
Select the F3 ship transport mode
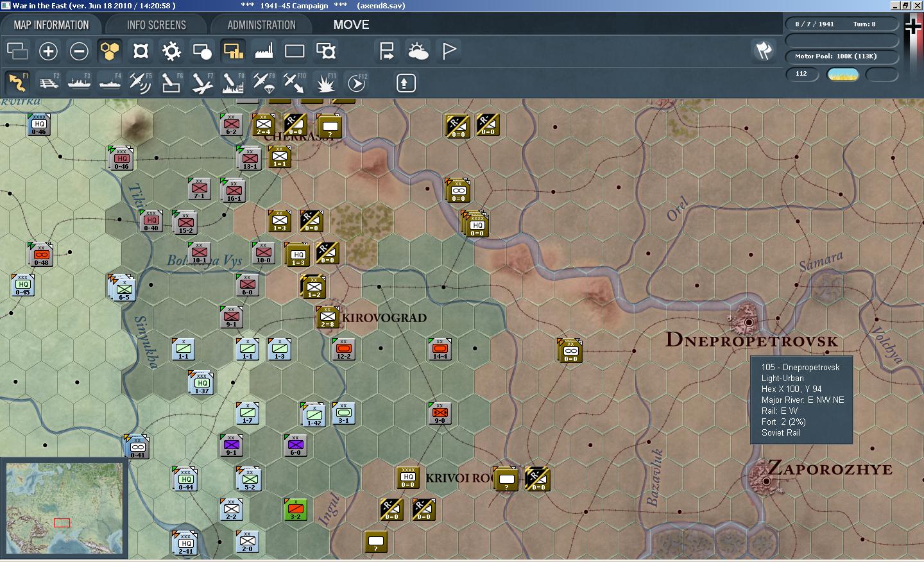point(79,83)
